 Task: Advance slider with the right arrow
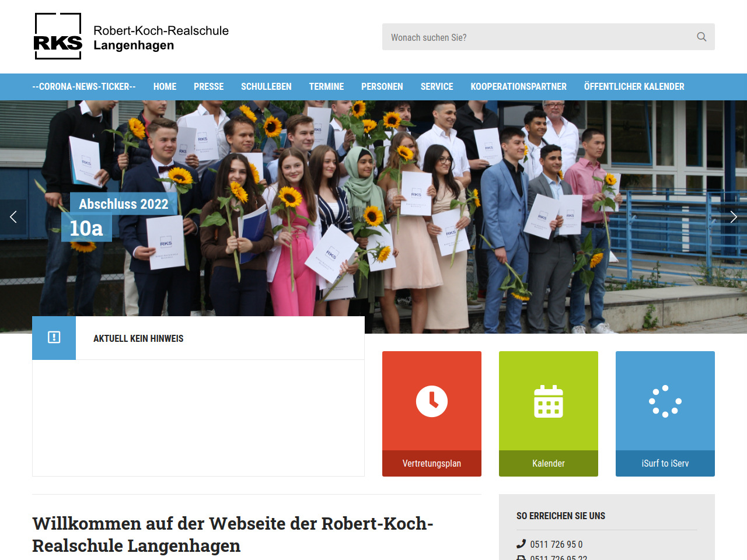734,217
